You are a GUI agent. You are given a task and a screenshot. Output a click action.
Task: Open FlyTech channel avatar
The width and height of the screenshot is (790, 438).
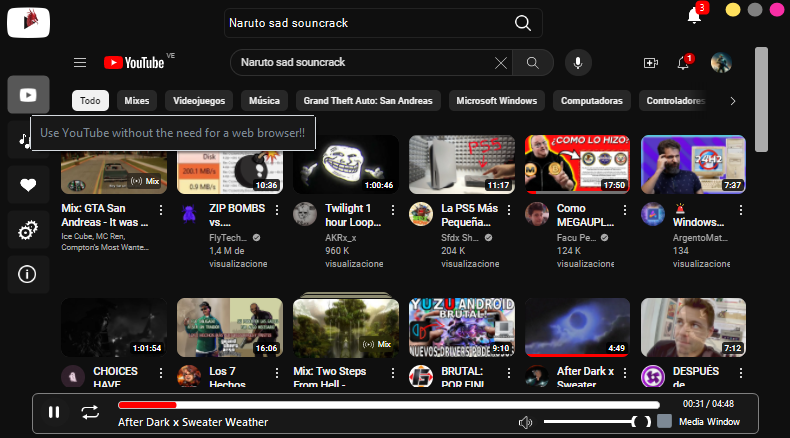pos(189,214)
